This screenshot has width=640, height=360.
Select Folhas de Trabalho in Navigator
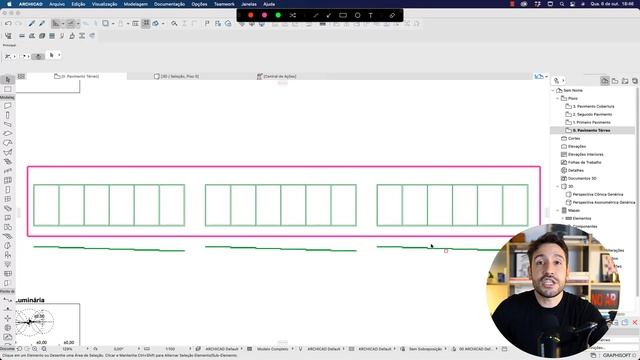pyautogui.click(x=584, y=162)
